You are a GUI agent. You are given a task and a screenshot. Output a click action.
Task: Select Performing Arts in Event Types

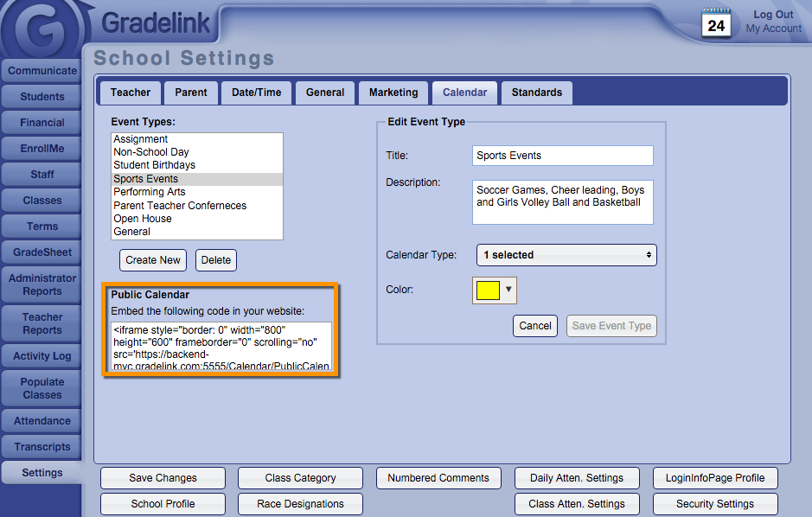coord(150,192)
